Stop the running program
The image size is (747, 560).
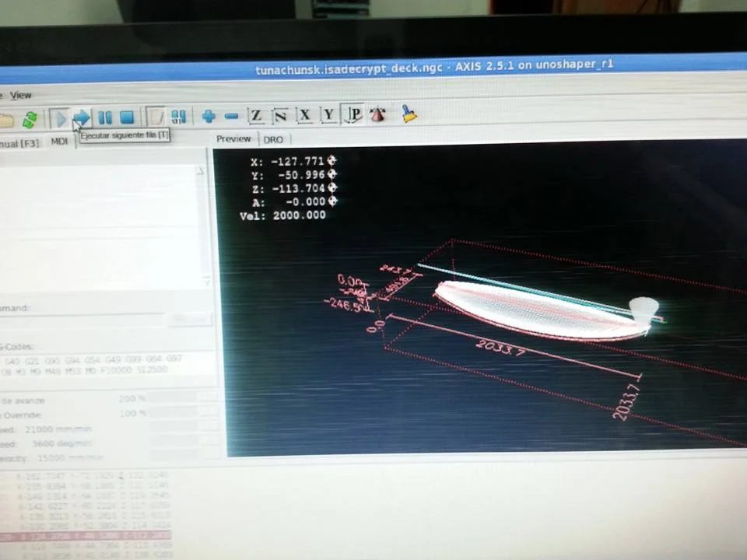click(x=127, y=117)
